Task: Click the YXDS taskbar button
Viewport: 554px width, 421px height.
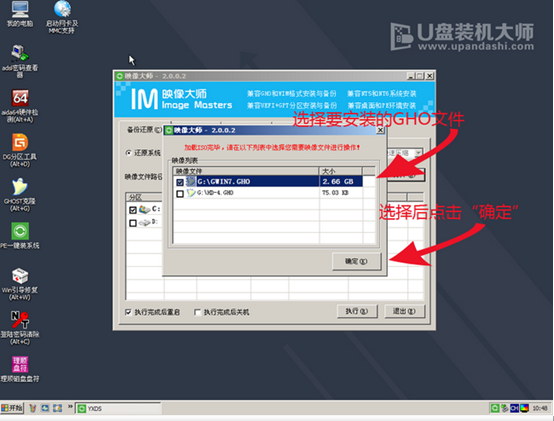Action: (x=118, y=409)
